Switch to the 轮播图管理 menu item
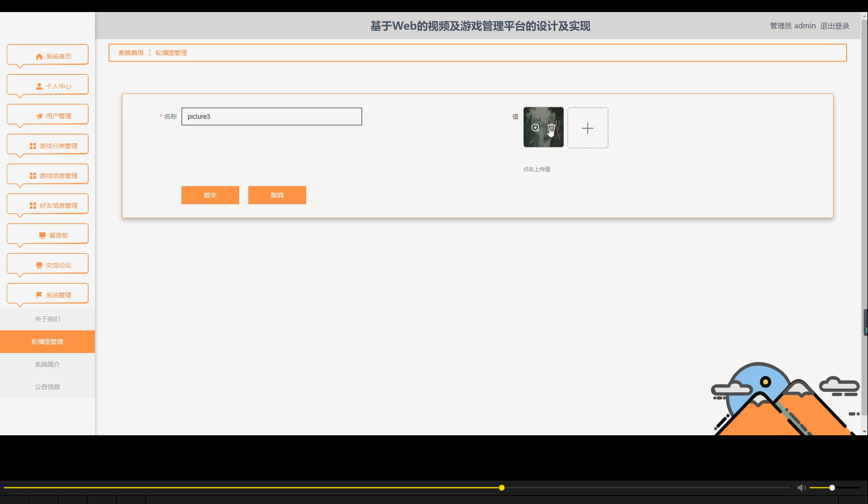The image size is (868, 504). pyautogui.click(x=48, y=341)
